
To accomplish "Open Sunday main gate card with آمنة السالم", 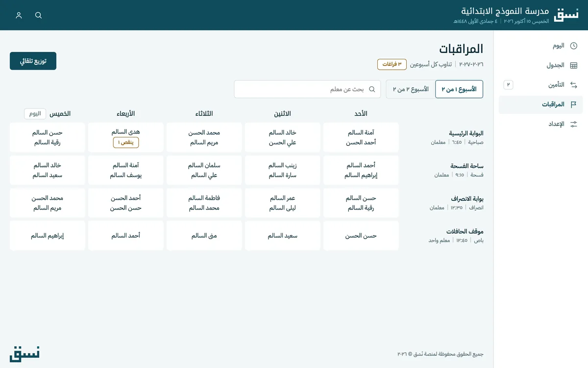I will 361,137.
